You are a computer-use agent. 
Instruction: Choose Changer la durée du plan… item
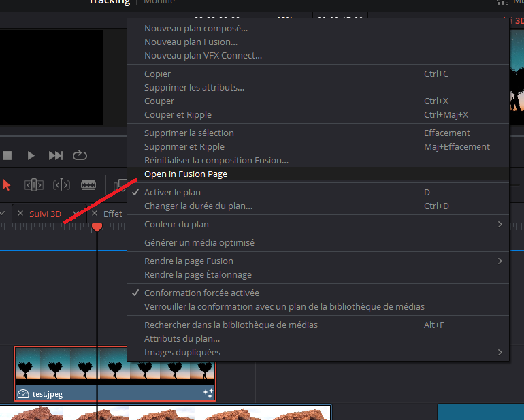(x=318, y=206)
